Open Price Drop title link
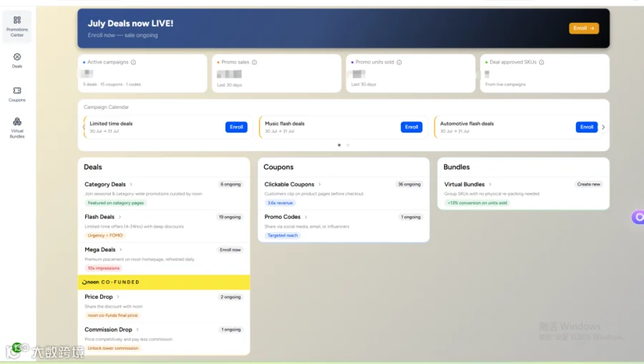The height and width of the screenshot is (364, 644). tap(99, 297)
